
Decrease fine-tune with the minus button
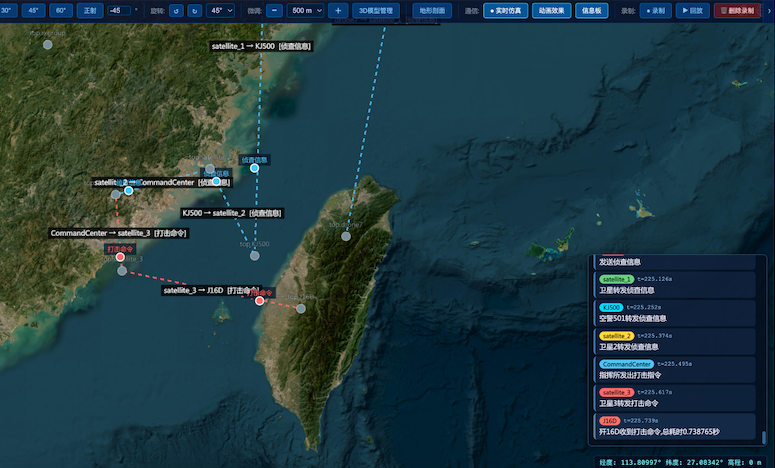274,10
